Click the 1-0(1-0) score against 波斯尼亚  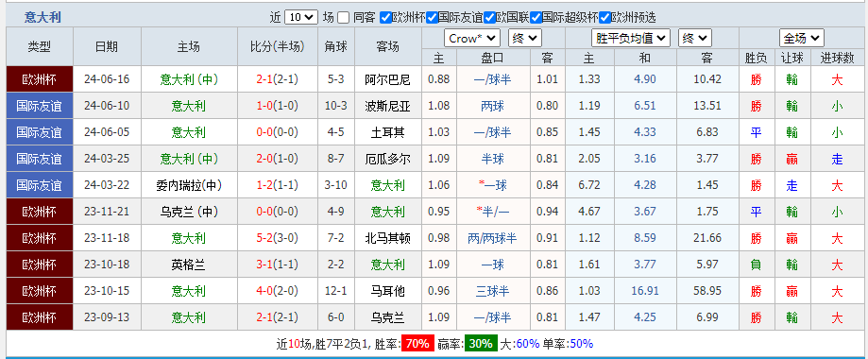pyautogui.click(x=277, y=106)
